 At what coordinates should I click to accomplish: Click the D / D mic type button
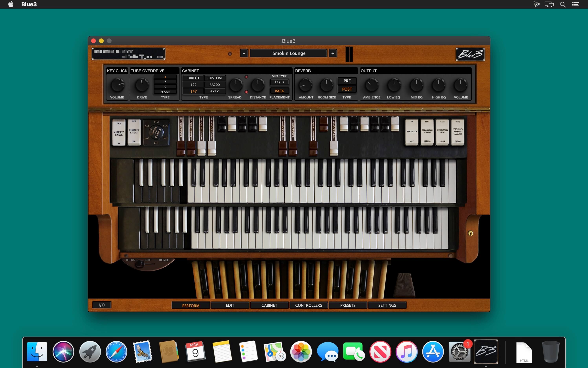coord(279,82)
